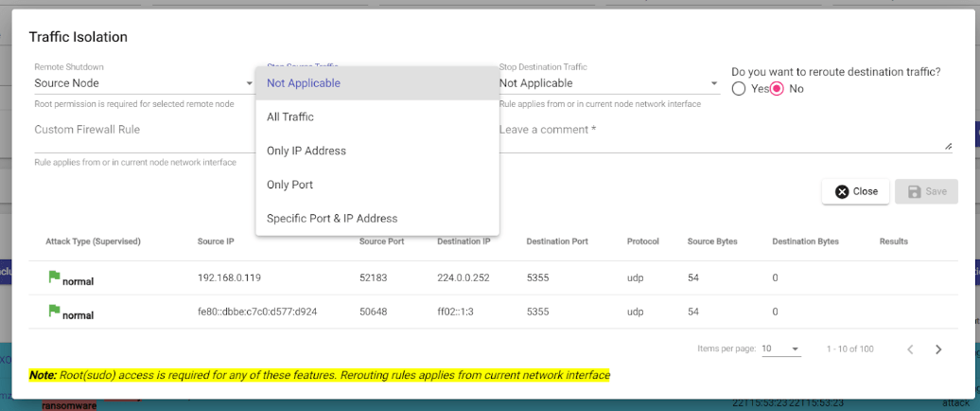The width and height of the screenshot is (980, 411).
Task: Click the Source Bytes column header
Action: coord(711,241)
